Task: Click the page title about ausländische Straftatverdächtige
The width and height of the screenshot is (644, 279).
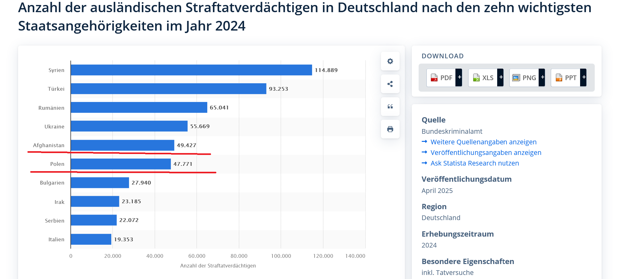Action: click(305, 17)
